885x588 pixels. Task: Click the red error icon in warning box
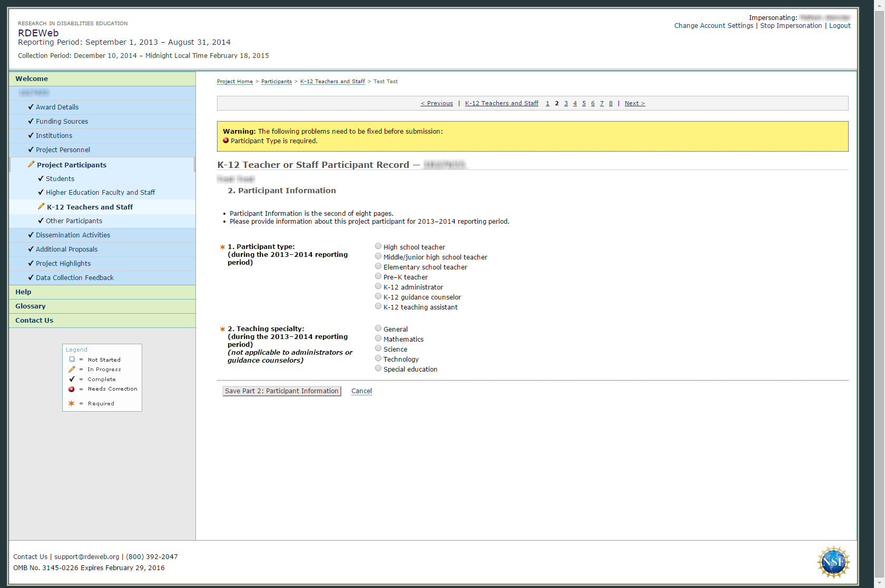pos(226,141)
